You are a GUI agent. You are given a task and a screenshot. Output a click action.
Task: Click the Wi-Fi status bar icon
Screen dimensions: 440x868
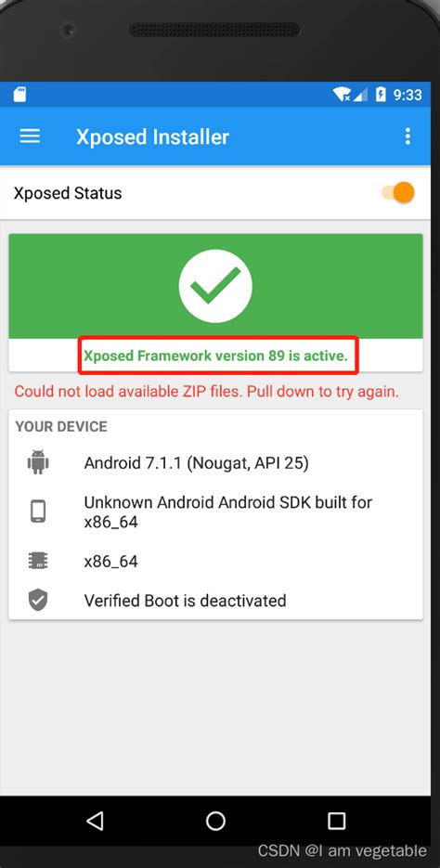(342, 95)
